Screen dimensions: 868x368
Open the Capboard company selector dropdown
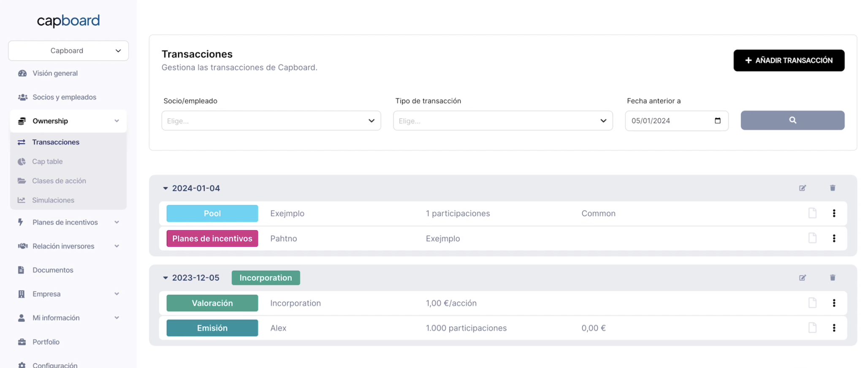pyautogui.click(x=68, y=51)
